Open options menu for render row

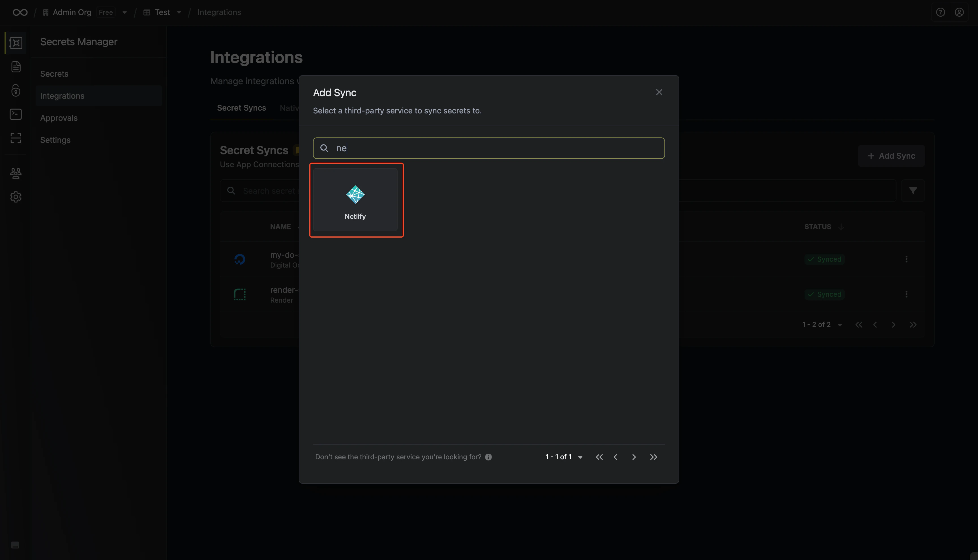pos(906,294)
